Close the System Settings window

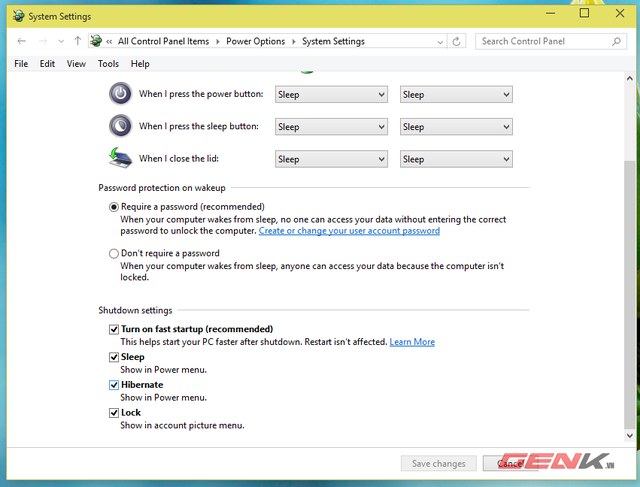tap(620, 13)
